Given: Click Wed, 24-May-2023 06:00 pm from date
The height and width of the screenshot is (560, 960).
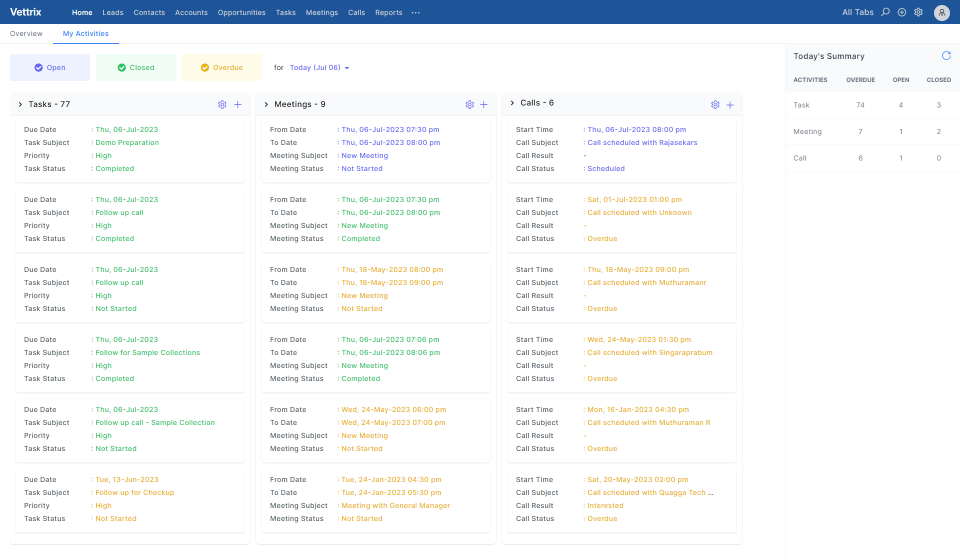Looking at the screenshot, I should pos(393,409).
